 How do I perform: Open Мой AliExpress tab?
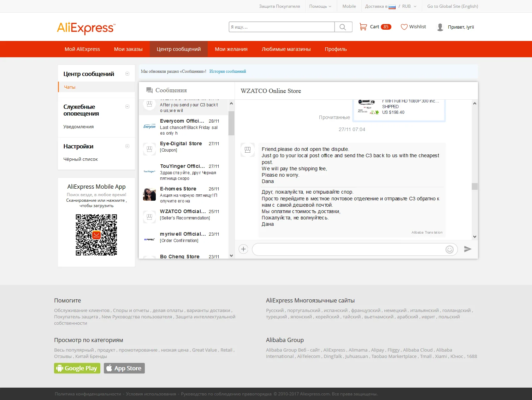[82, 49]
